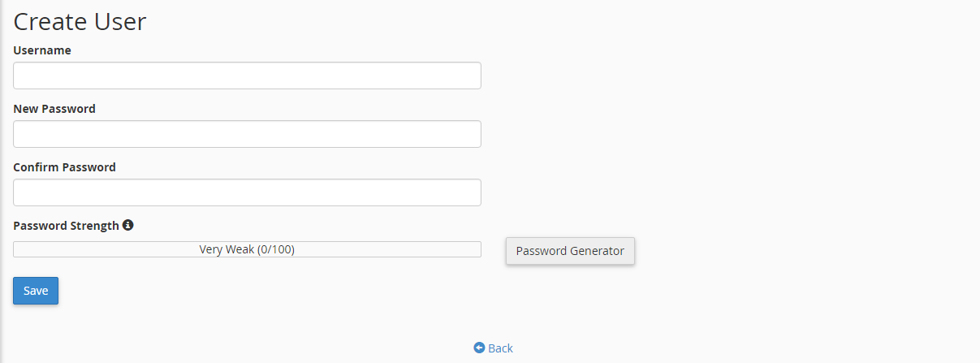Show password strength help via info icon
The width and height of the screenshot is (980, 363).
click(x=127, y=225)
